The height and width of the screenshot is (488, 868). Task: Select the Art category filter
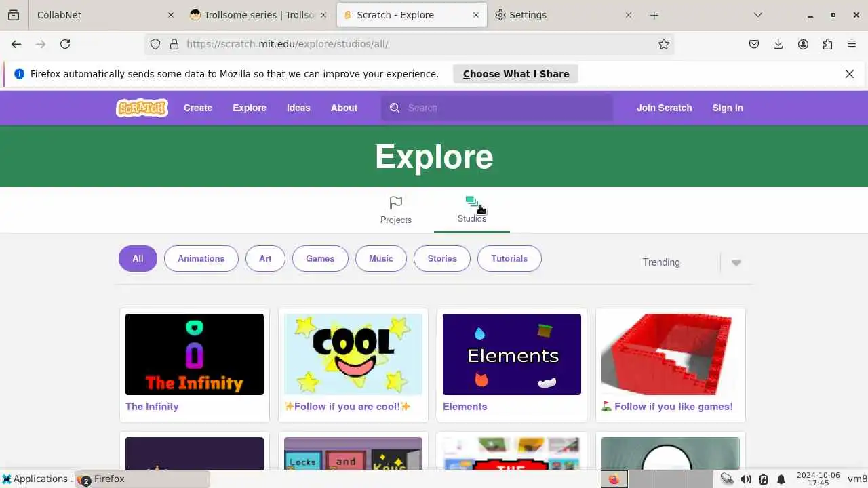[x=265, y=258]
